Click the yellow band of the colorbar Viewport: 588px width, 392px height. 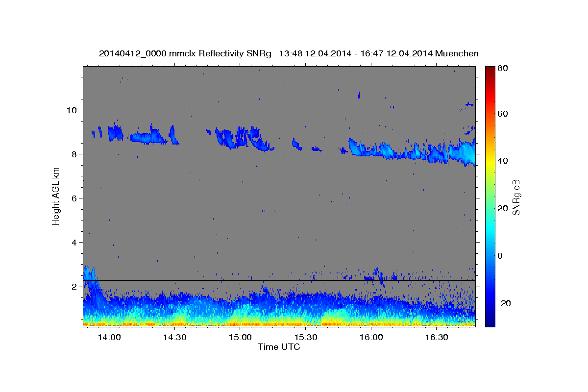click(x=490, y=161)
